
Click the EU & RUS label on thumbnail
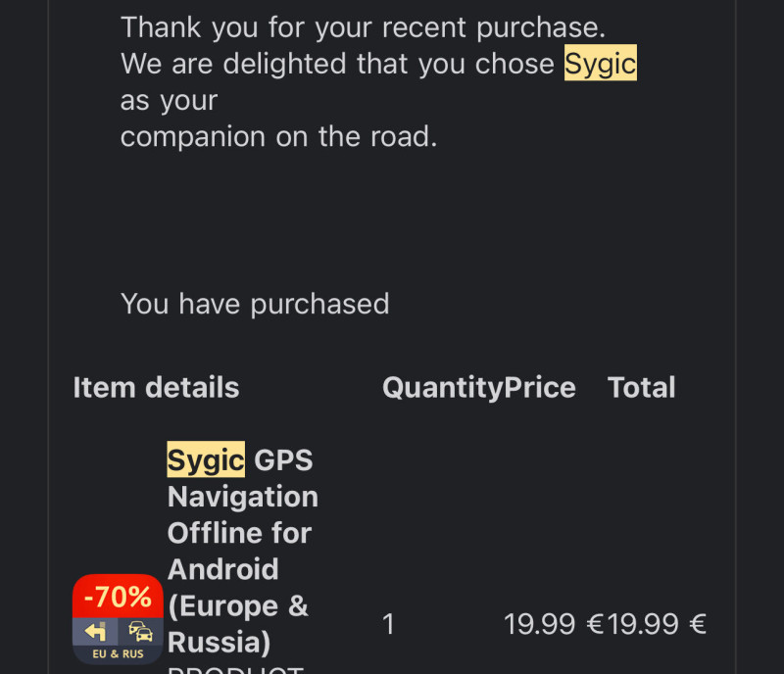point(118,654)
